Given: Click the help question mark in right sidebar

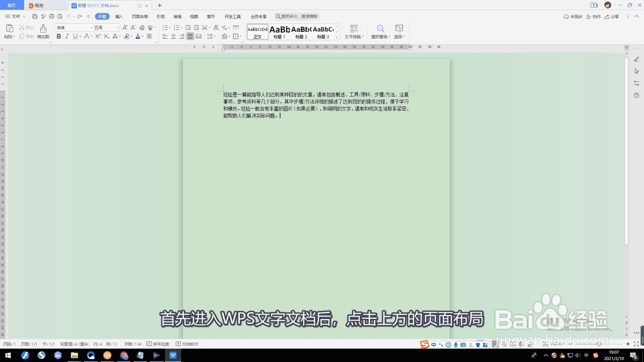Looking at the screenshot, I should [x=636, y=95].
